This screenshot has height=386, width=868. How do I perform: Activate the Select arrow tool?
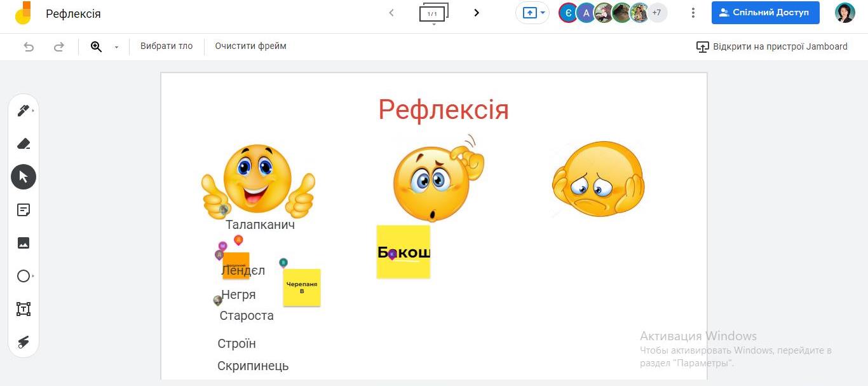[24, 177]
